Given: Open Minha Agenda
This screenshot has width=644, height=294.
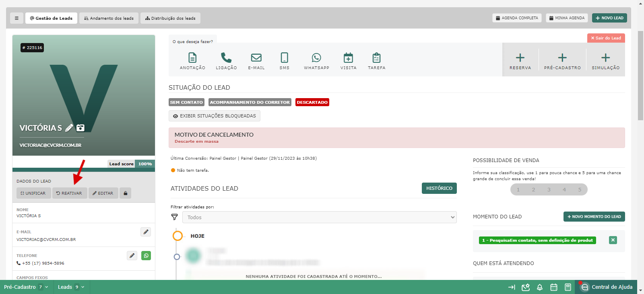Looking at the screenshot, I should pyautogui.click(x=567, y=18).
